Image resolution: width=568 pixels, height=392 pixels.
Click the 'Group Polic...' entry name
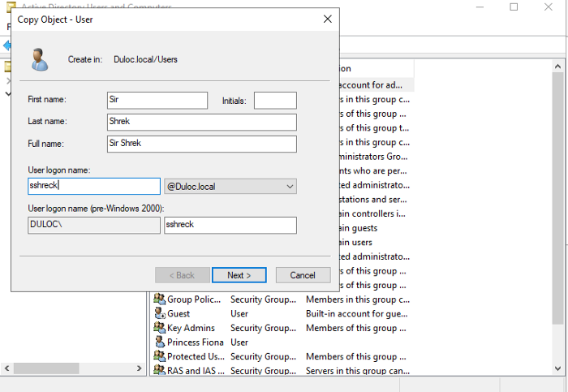194,299
